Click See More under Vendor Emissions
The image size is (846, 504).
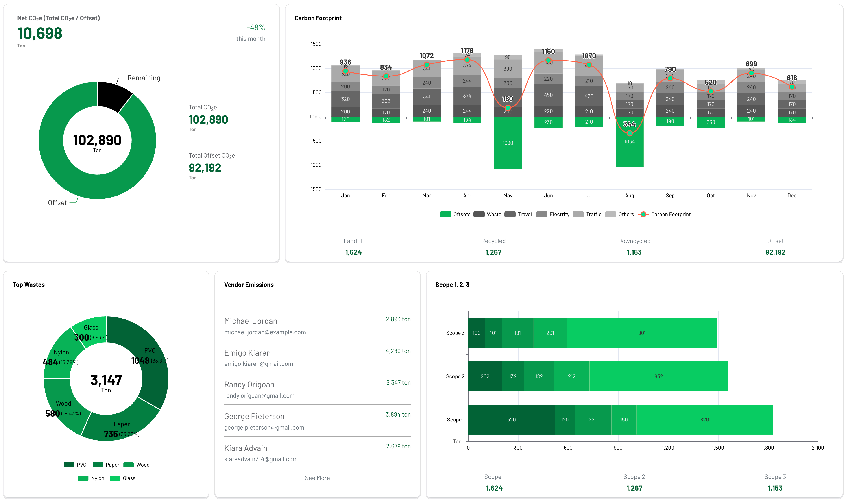(317, 478)
